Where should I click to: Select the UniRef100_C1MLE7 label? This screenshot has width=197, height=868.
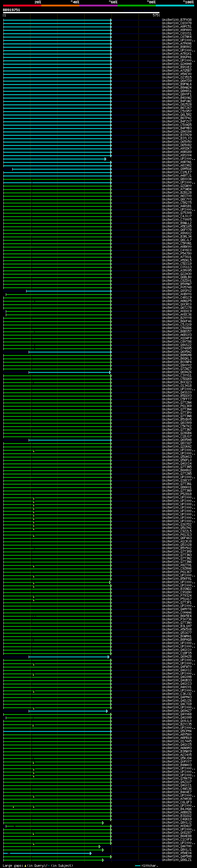point(177,172)
